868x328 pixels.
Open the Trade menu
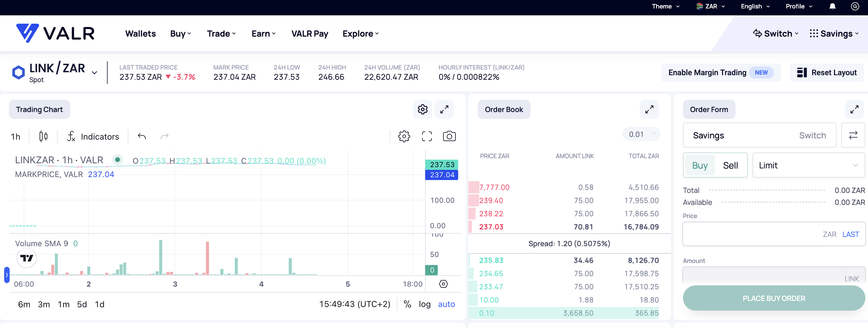[221, 34]
